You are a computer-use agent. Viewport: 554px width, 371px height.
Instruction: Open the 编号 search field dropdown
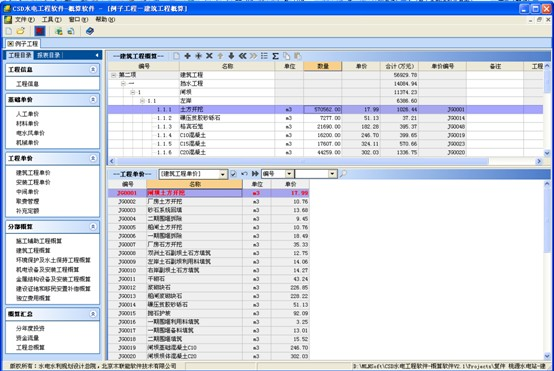click(289, 174)
